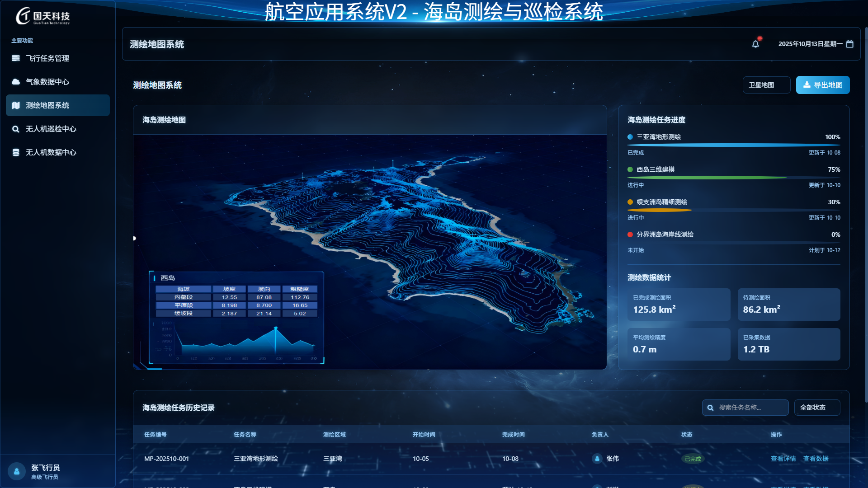Viewport: 868px width, 488px height.
Task: Open the 卫星地图 map type dropdown
Action: click(x=766, y=85)
